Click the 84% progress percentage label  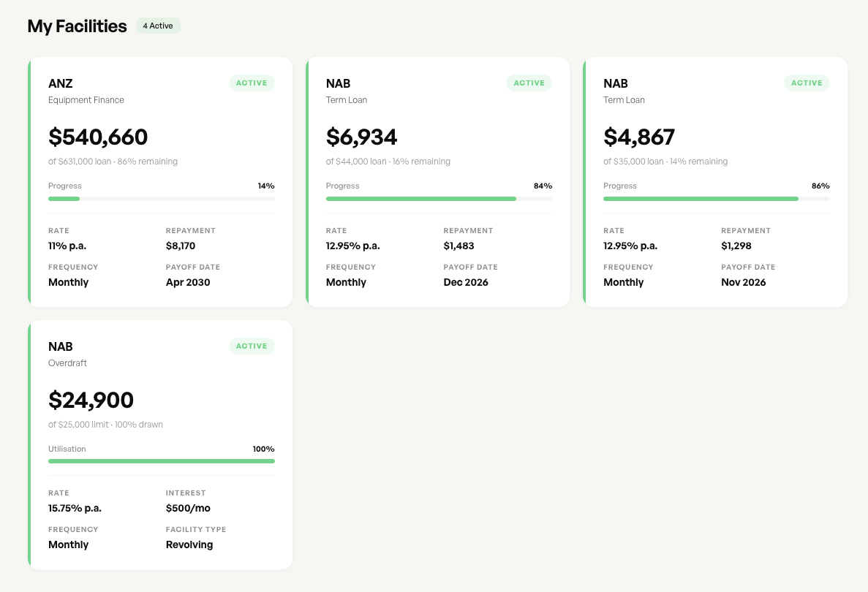(x=543, y=186)
